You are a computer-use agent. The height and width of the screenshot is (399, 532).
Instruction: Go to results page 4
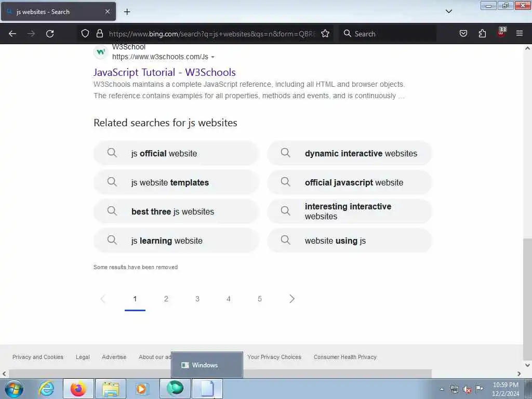coord(229,299)
